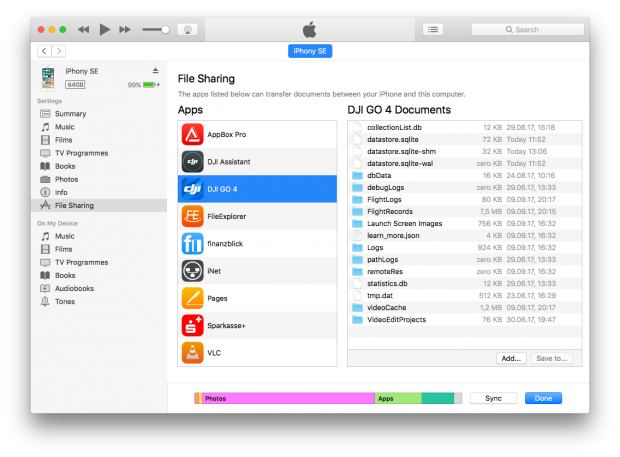Select the dbData folder icon
Viewport: 620px width, 457px height.
(x=357, y=175)
